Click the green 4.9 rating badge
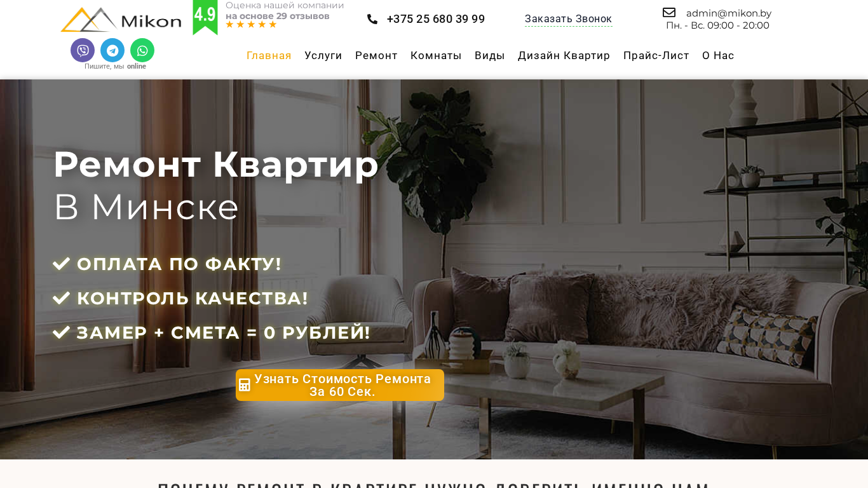This screenshot has height=488, width=868. [205, 17]
